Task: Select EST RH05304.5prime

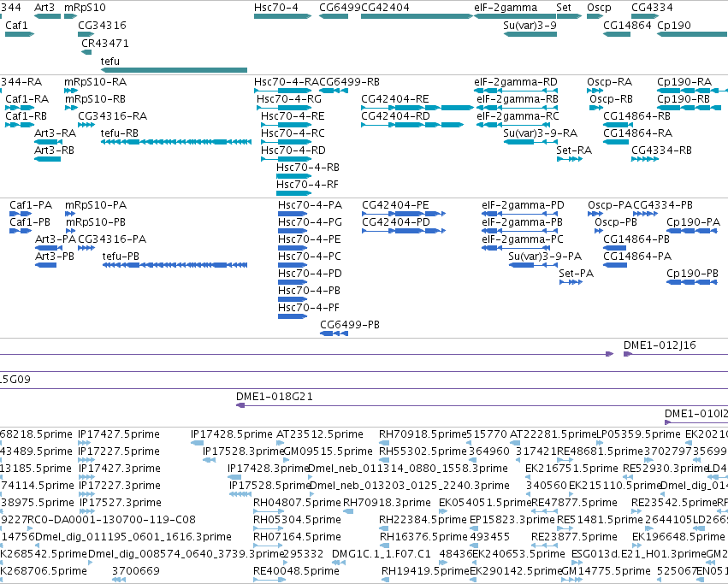Action: click(268, 528)
